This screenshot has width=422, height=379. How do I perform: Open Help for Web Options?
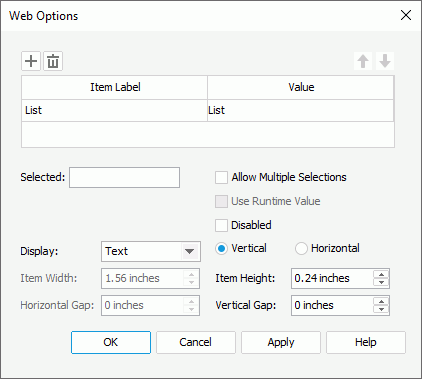click(366, 342)
